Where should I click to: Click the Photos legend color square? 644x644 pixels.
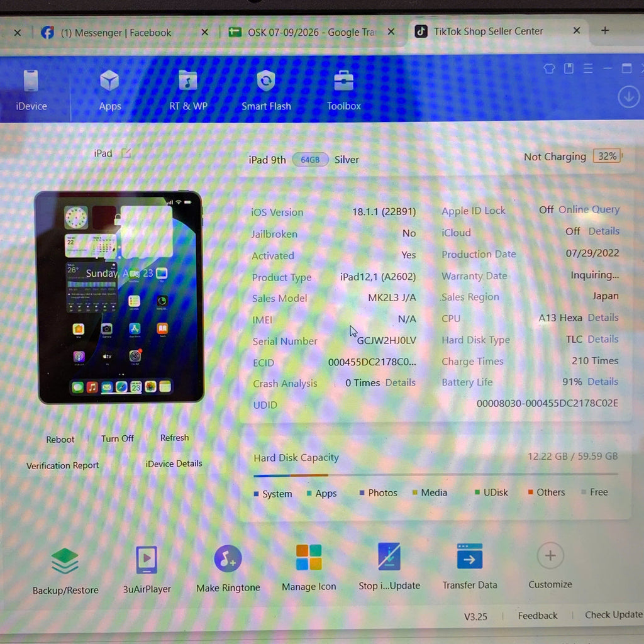point(362,493)
